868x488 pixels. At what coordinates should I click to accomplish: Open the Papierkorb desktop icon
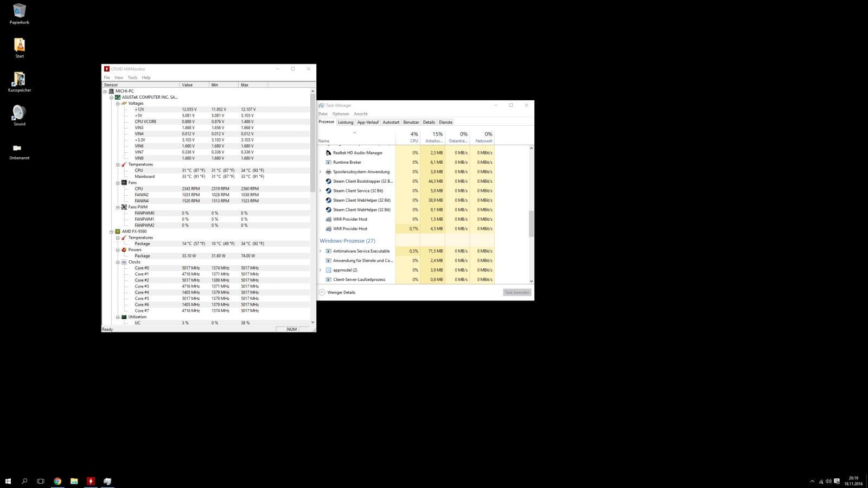(x=19, y=14)
